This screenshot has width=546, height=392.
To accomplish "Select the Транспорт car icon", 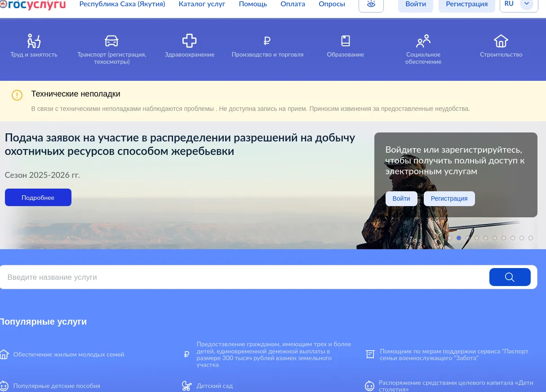I will pos(111,41).
